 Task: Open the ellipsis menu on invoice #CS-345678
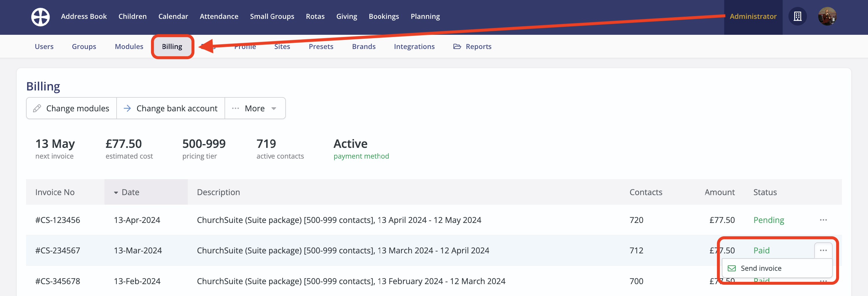823,281
